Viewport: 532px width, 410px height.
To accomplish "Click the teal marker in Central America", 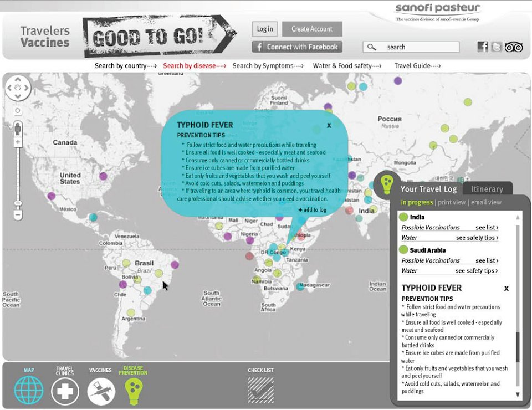I will 93,217.
